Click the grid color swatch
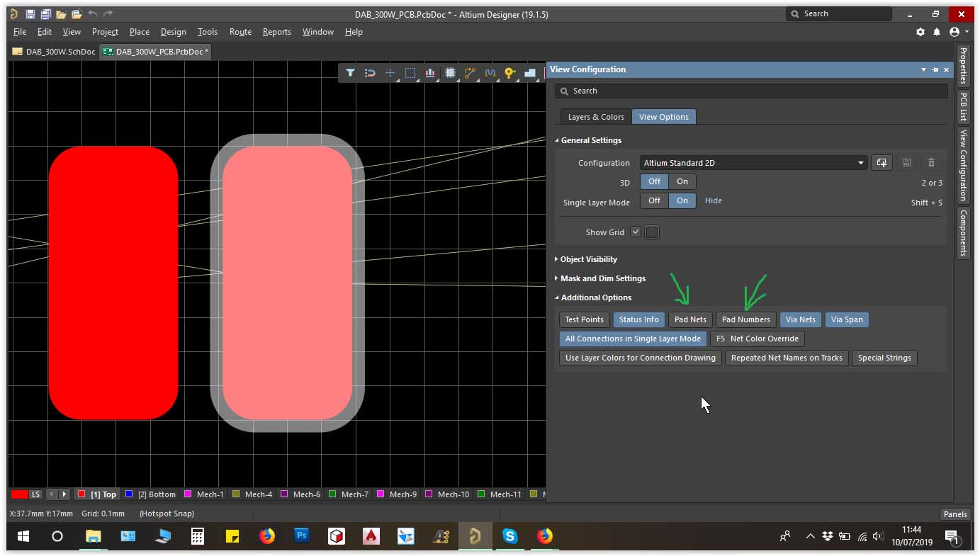Screen dimensions: 980x556 pos(652,232)
